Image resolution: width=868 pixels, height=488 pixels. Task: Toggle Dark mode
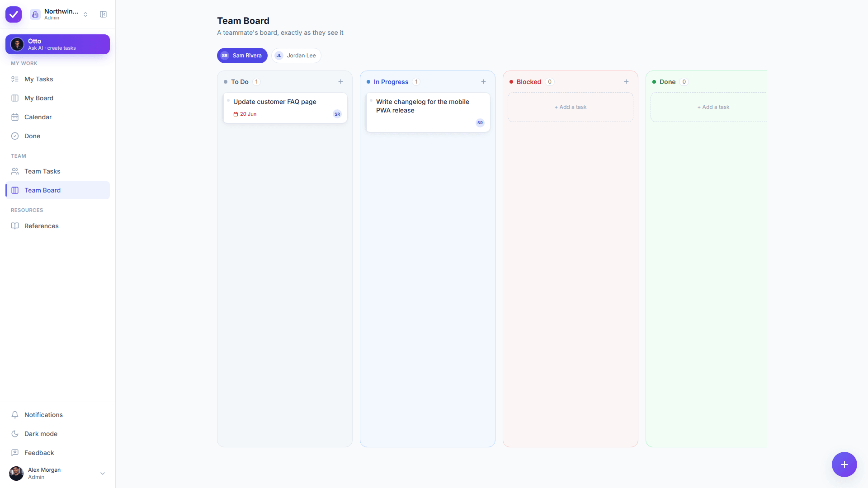click(57, 434)
